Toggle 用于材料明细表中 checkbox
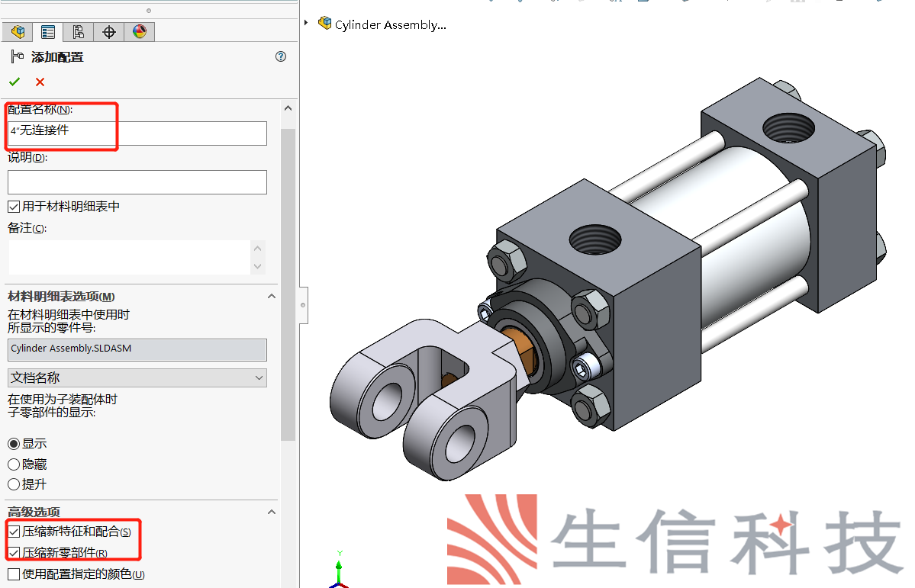Screen dimensions: 915x588 (14, 207)
